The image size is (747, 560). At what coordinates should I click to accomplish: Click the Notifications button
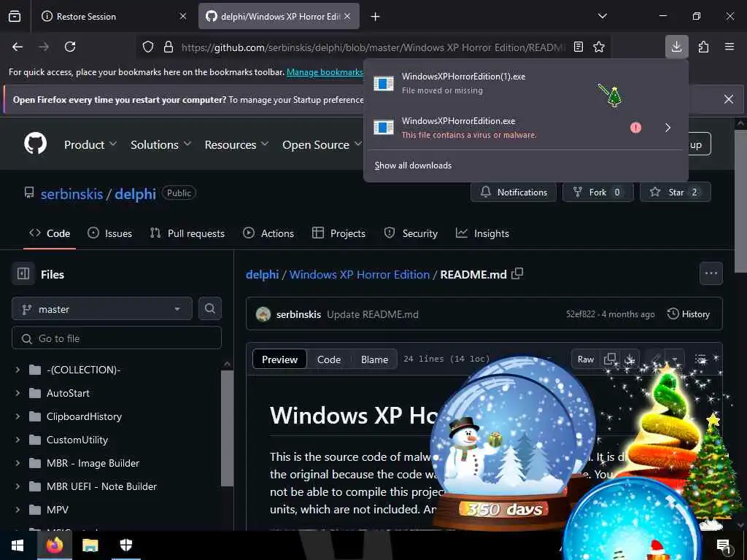click(x=514, y=192)
